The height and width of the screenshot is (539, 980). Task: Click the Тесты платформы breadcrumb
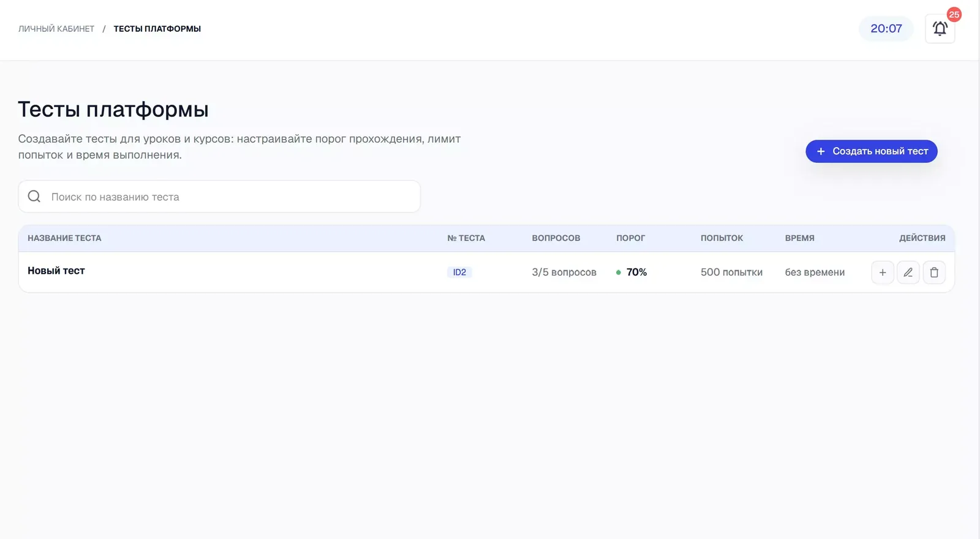(157, 29)
